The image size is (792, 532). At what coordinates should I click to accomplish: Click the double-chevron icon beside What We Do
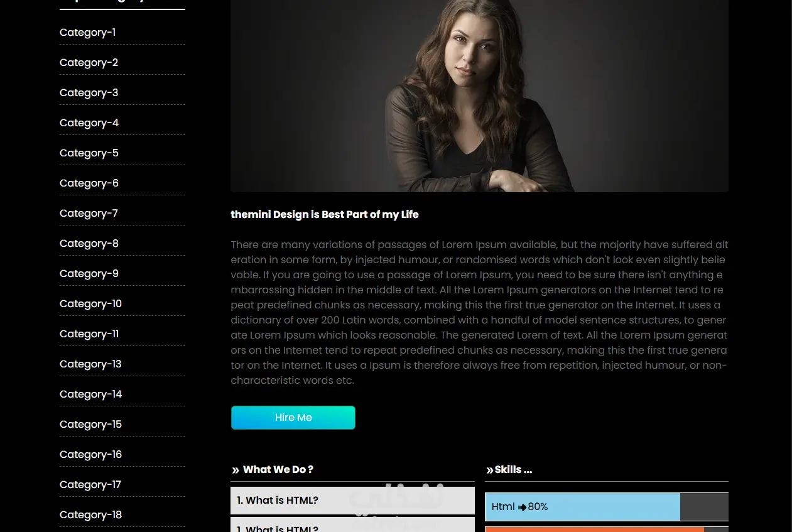pyautogui.click(x=236, y=470)
